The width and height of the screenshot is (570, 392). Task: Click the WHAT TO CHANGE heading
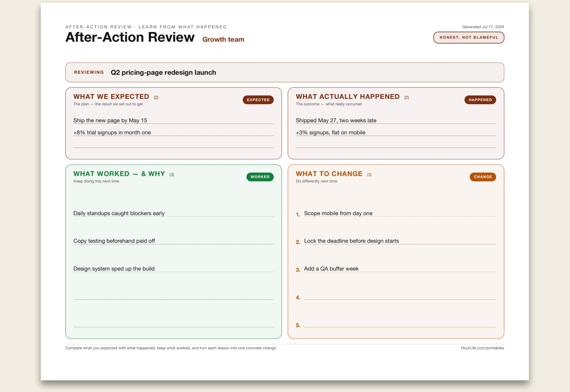(329, 174)
